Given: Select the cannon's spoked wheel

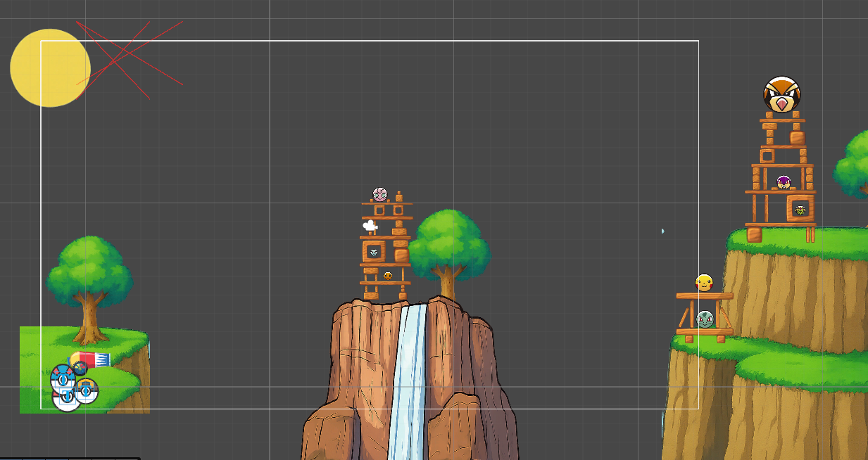Looking at the screenshot, I should 80,369.
